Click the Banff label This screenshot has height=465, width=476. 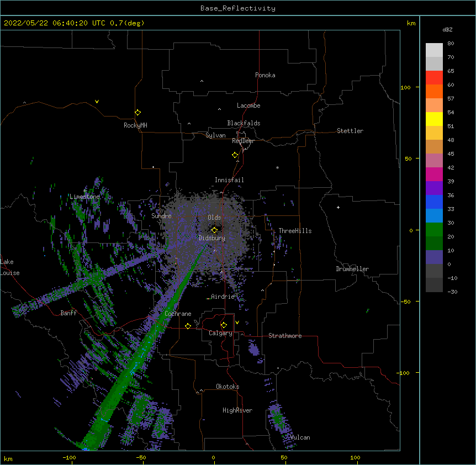pos(68,313)
